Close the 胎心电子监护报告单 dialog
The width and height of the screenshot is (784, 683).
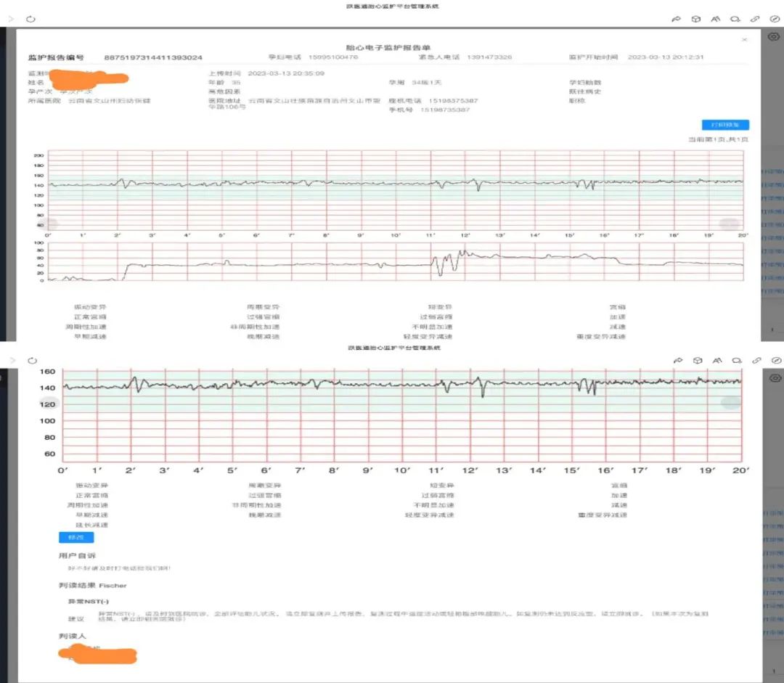[x=744, y=40]
